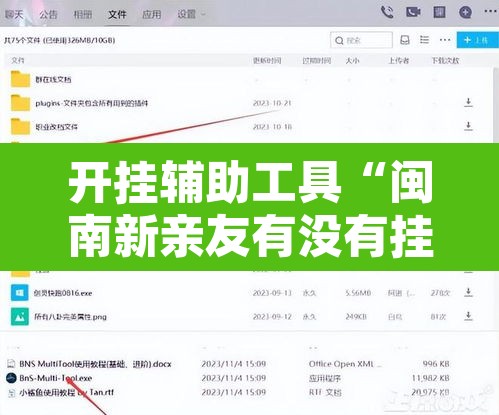
Task: Download the 职业改档文件 folder
Action: (x=468, y=126)
